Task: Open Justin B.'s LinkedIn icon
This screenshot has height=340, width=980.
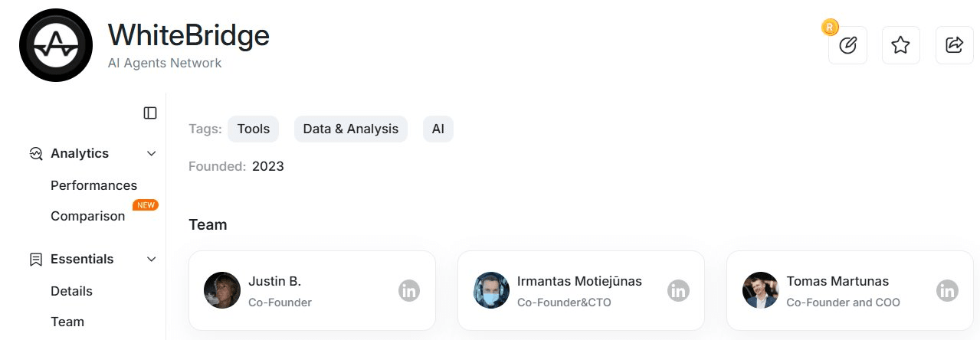Action: [409, 291]
